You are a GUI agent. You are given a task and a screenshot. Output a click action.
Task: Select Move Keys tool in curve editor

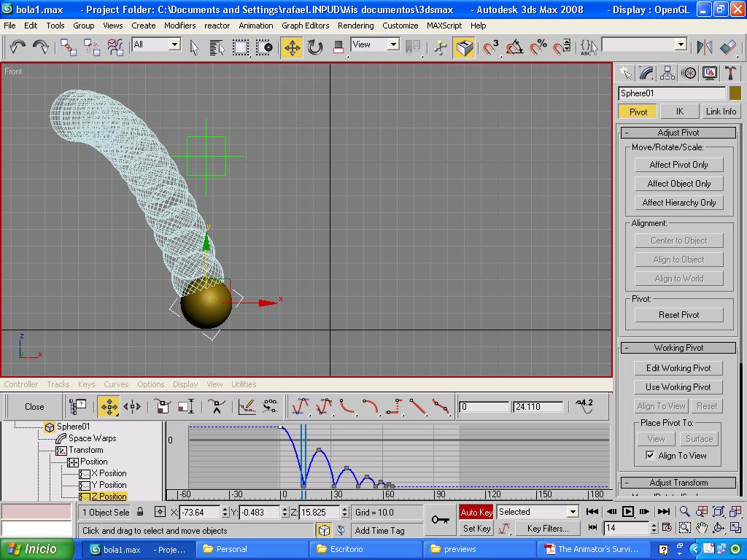(109, 407)
